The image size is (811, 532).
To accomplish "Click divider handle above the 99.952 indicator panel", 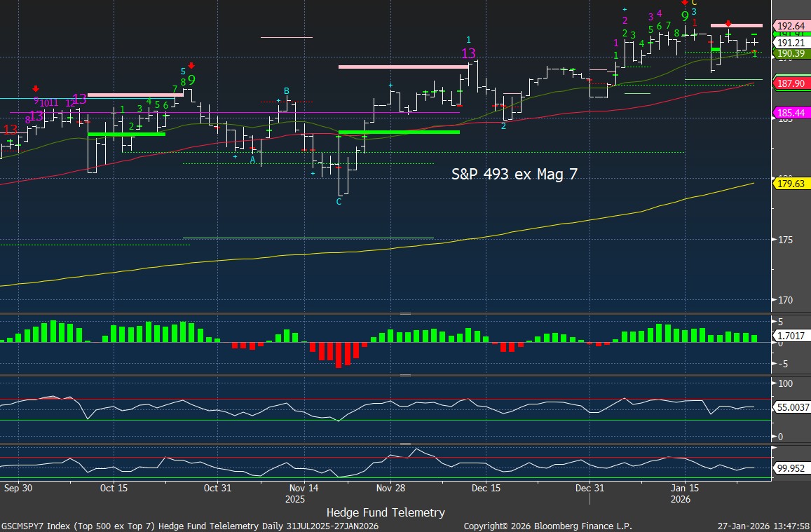I will pos(405,444).
